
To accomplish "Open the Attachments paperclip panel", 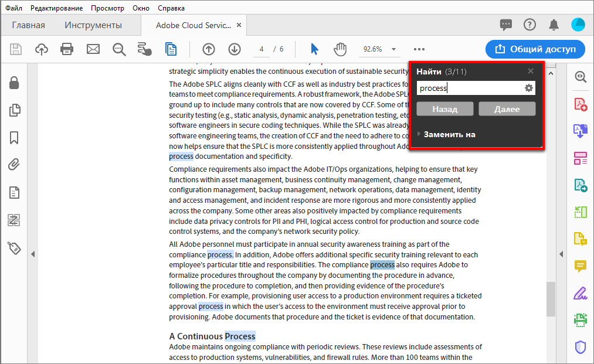I will (x=14, y=165).
